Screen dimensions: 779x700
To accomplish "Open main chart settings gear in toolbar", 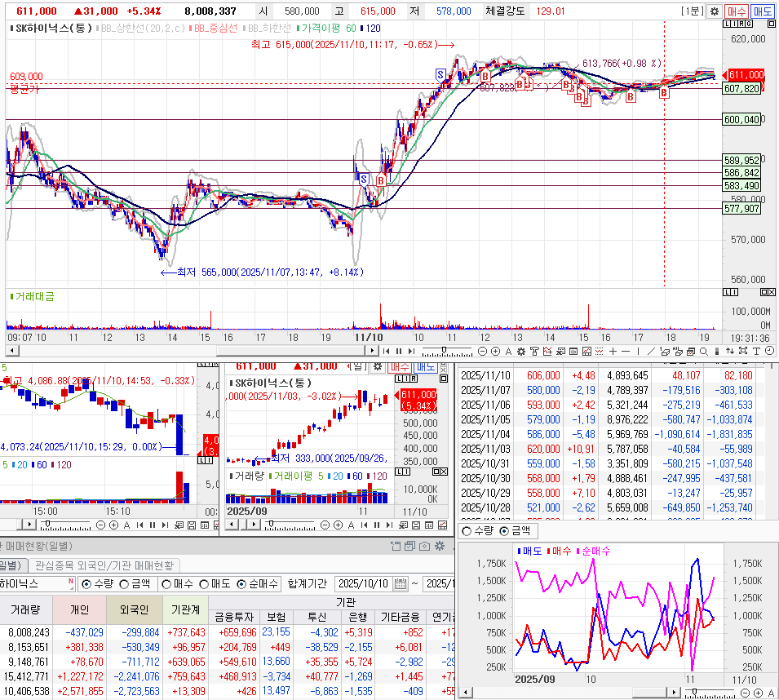I will [x=521, y=352].
